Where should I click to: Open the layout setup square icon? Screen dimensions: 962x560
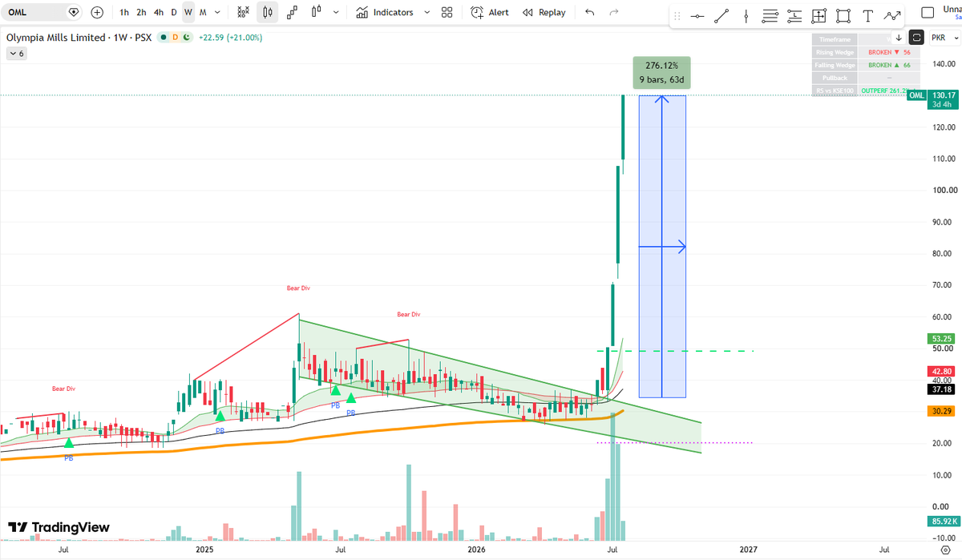point(928,12)
